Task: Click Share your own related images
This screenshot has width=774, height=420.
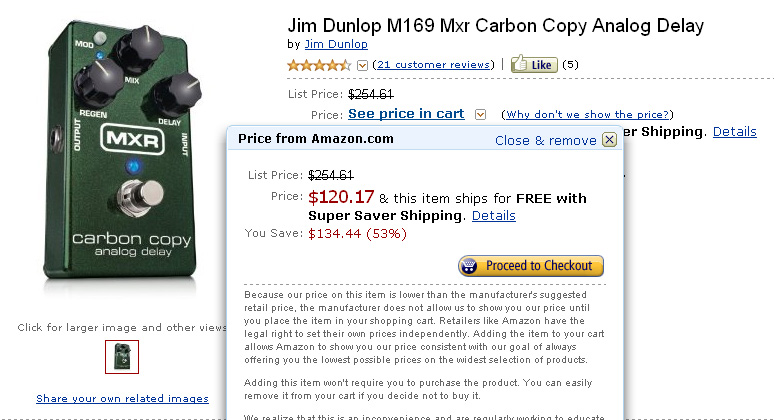Action: (122, 398)
